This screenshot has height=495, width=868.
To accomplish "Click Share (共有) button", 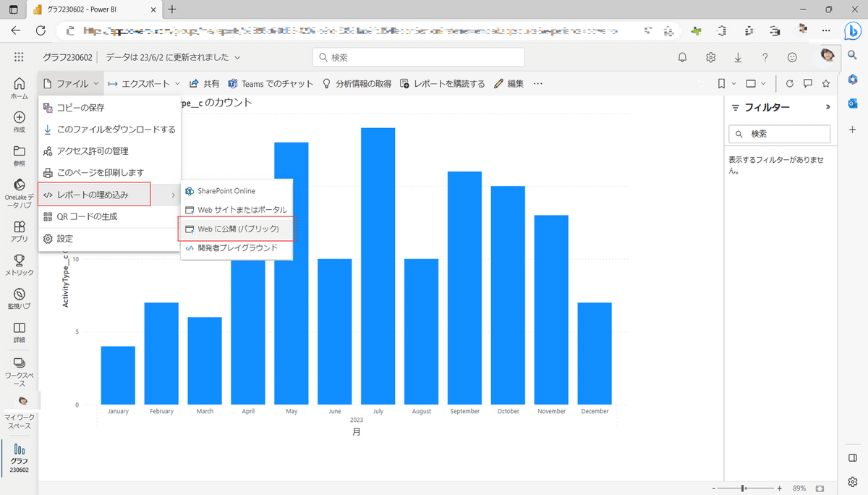I will tap(205, 84).
